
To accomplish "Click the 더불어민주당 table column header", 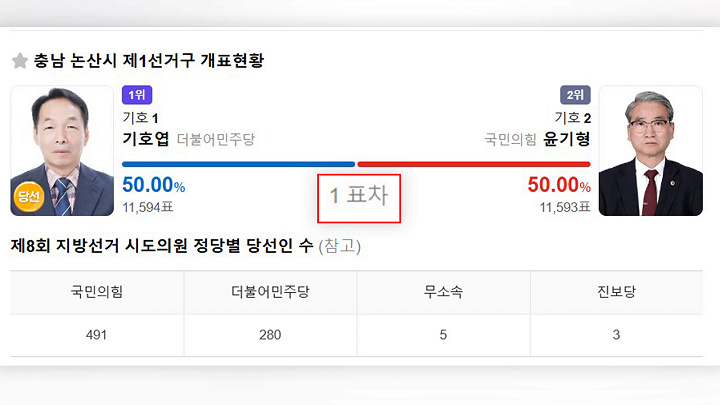I will click(x=270, y=292).
